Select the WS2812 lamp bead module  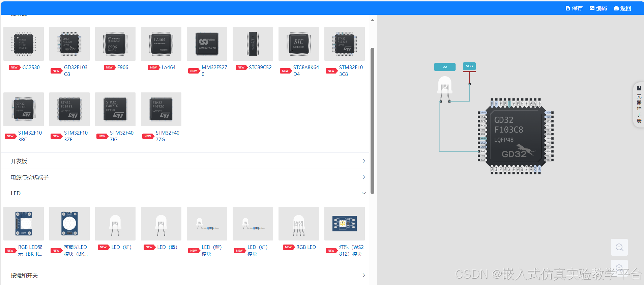click(x=345, y=224)
